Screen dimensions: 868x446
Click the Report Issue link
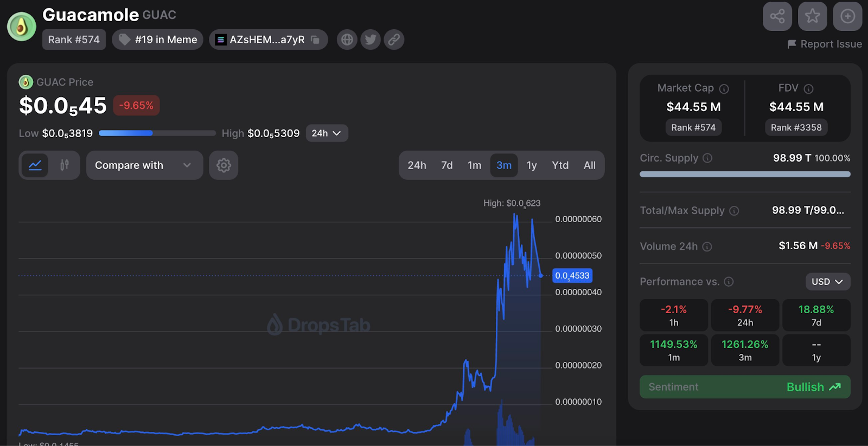[x=825, y=44]
